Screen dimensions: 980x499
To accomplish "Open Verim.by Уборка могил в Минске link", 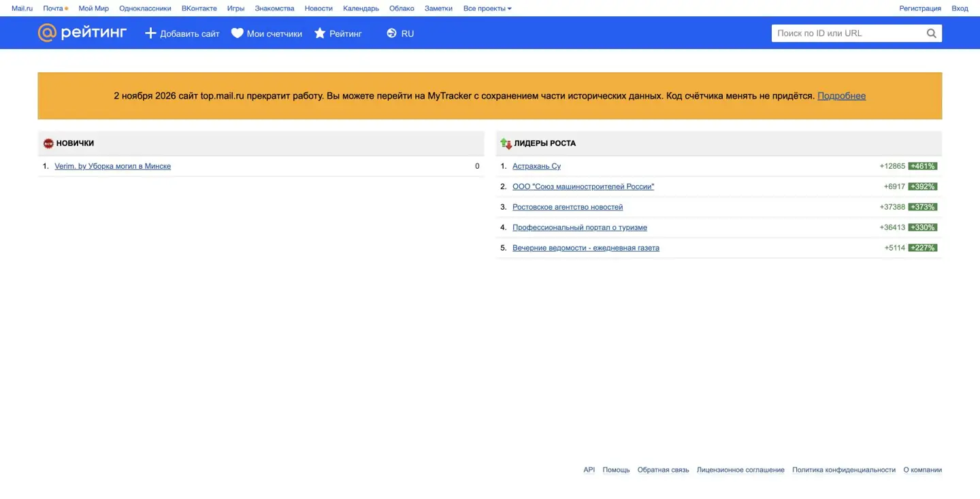I will pyautogui.click(x=113, y=166).
